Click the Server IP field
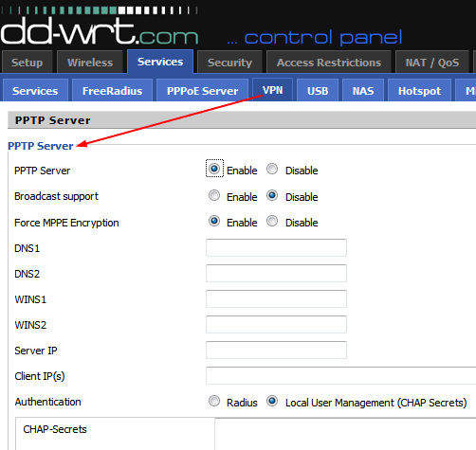Screen dimensions: 476x450 point(276,350)
